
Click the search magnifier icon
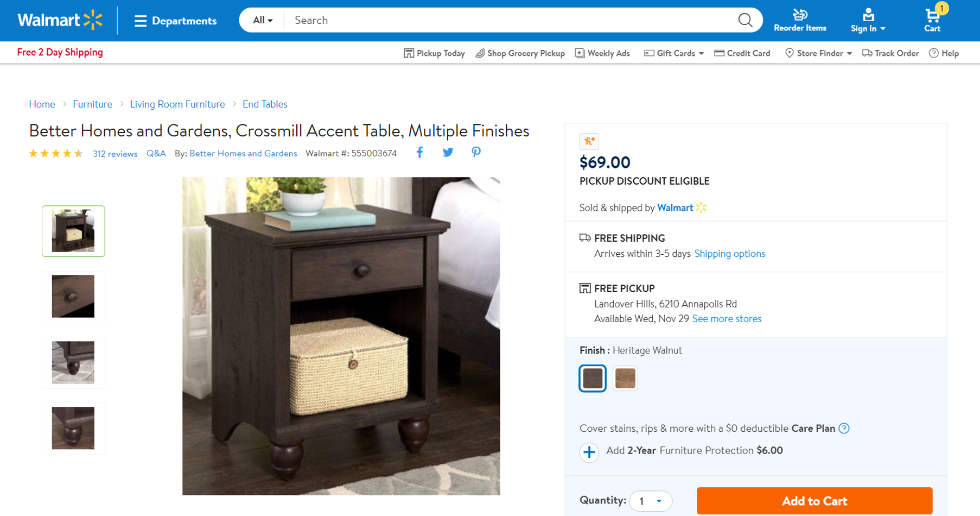point(745,20)
